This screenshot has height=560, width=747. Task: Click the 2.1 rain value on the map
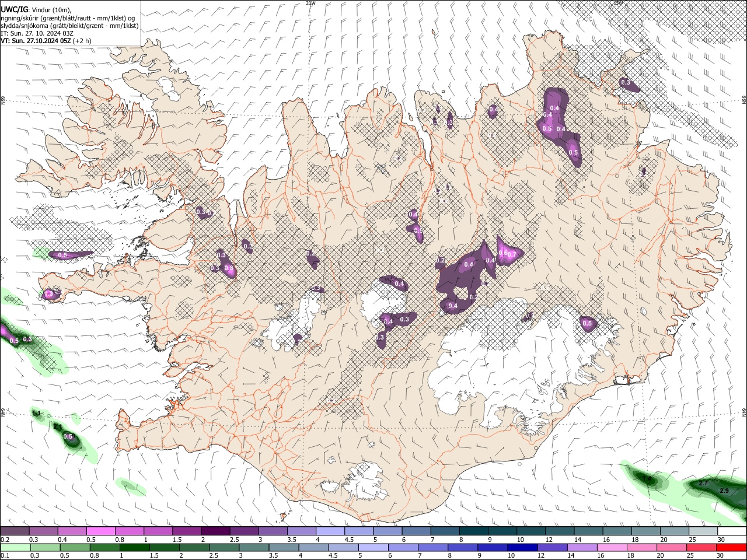coord(58,427)
